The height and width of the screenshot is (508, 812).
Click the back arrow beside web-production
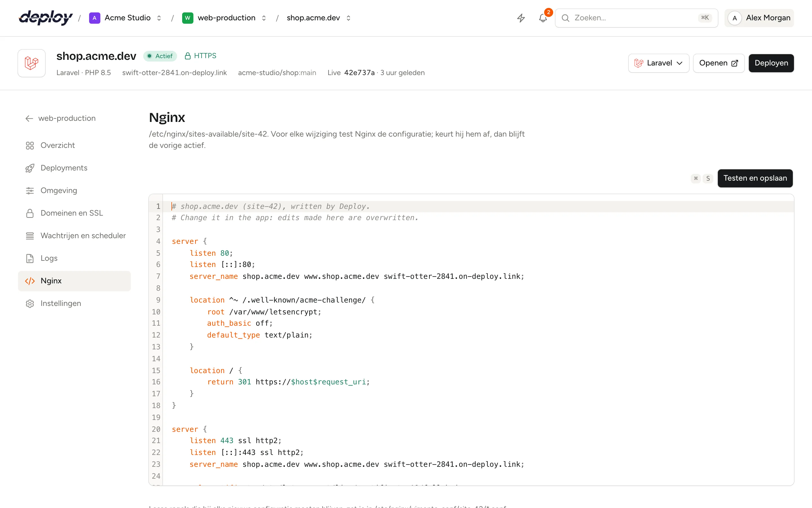(29, 118)
